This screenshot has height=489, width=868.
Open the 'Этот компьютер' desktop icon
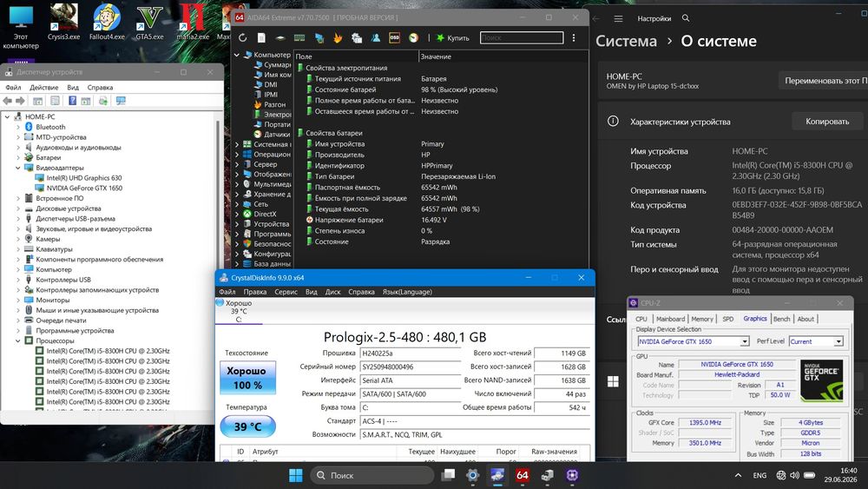pyautogui.click(x=21, y=27)
